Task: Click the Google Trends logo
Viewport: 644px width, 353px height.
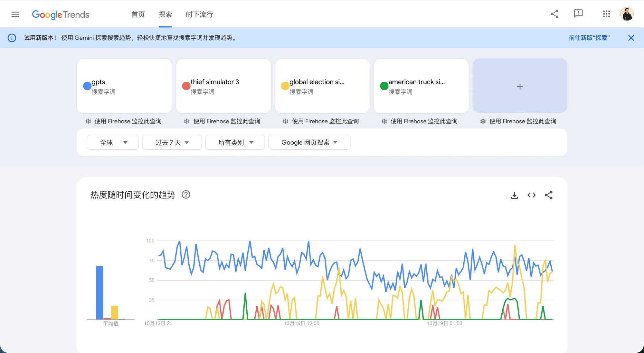Action: coord(61,14)
